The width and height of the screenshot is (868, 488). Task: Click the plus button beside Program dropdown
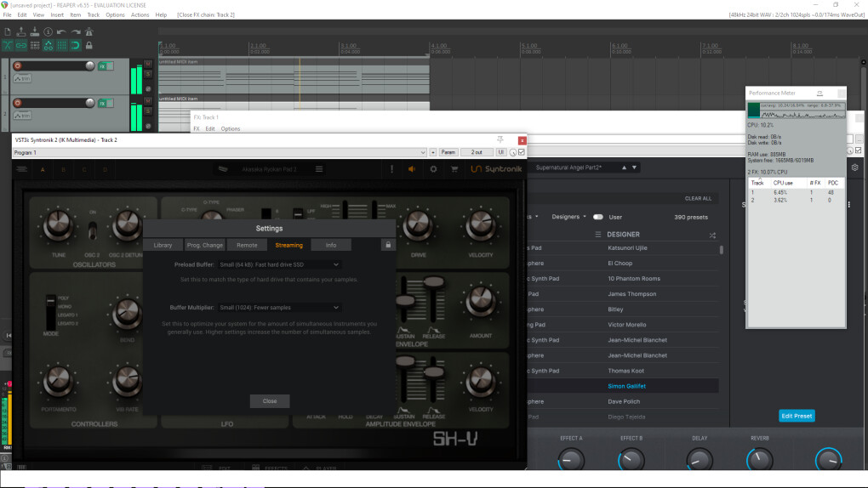click(433, 152)
